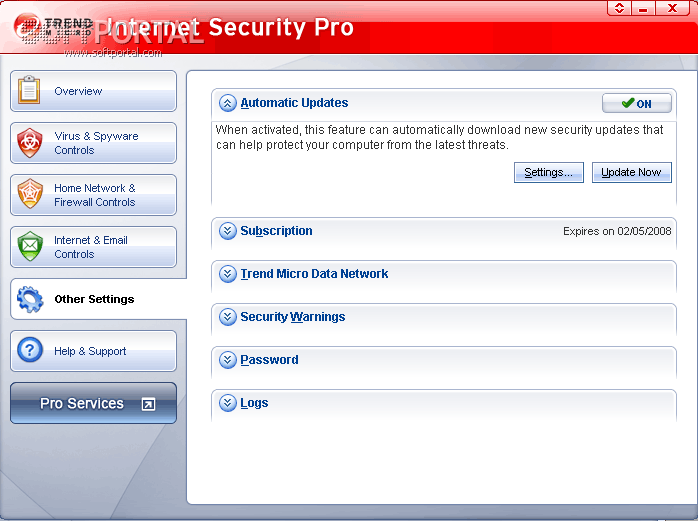This screenshot has height=521, width=698.
Task: Toggle the Automatic Updates ON button
Action: [x=637, y=103]
